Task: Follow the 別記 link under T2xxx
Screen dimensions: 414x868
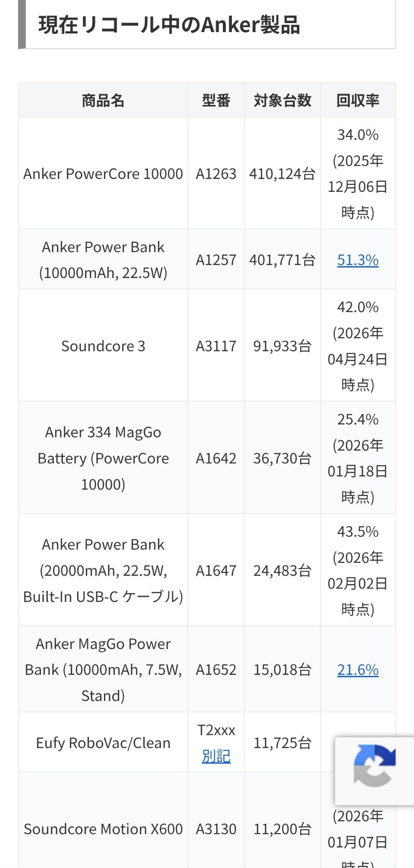Action: tap(216, 756)
